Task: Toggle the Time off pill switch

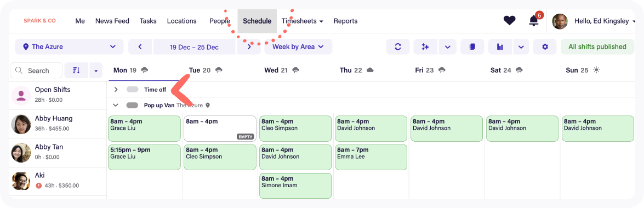Action: click(x=132, y=89)
